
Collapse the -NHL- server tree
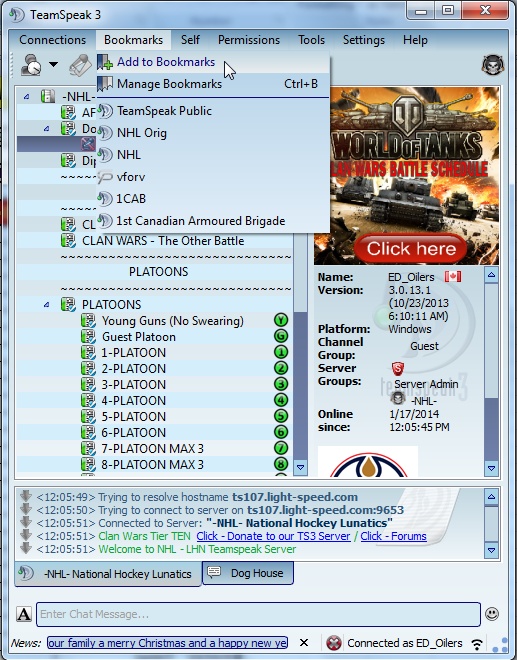click(27, 97)
